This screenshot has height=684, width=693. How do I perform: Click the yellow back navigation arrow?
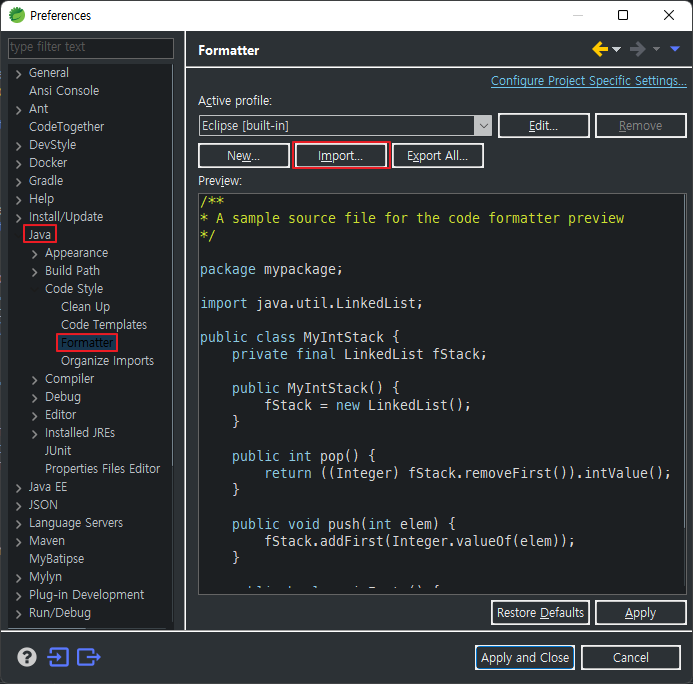(x=600, y=49)
